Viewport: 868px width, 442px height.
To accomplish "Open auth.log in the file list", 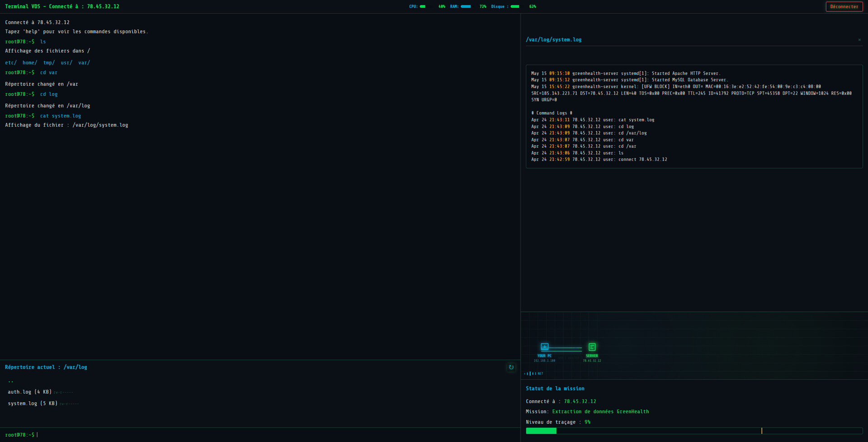I will [19, 392].
